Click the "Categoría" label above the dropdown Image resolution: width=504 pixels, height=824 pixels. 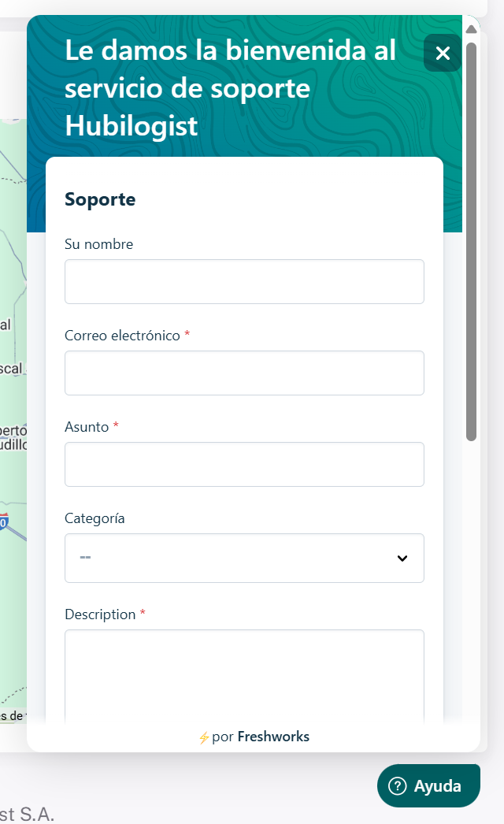click(x=94, y=518)
